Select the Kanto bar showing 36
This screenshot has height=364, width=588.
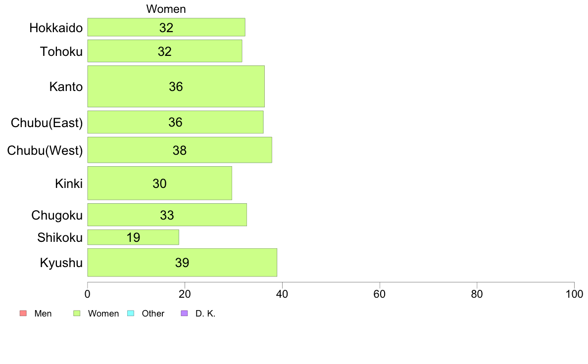click(176, 87)
